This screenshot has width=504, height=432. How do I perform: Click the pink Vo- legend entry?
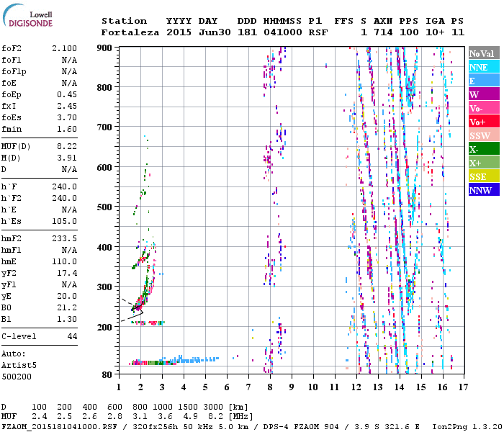point(482,109)
